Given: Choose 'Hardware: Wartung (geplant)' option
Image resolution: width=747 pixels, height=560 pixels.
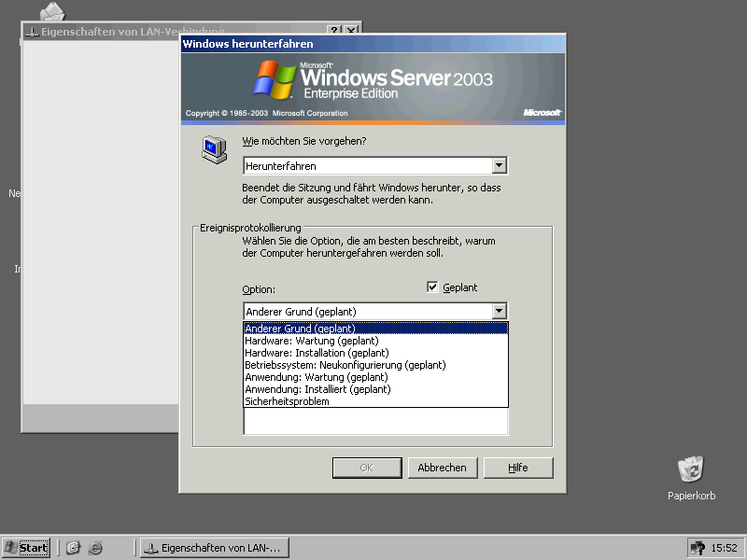Looking at the screenshot, I should click(375, 341).
